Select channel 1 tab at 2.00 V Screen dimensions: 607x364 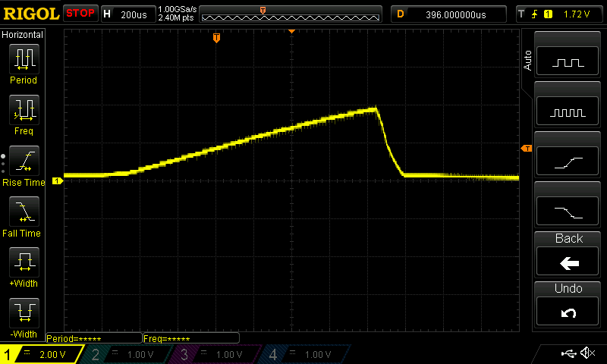[x=41, y=354]
